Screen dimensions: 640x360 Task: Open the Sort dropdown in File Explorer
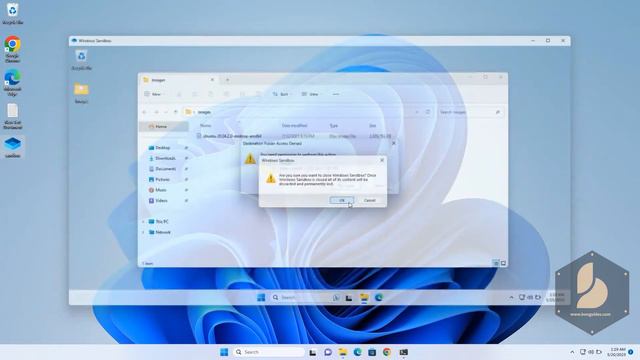pyautogui.click(x=281, y=94)
